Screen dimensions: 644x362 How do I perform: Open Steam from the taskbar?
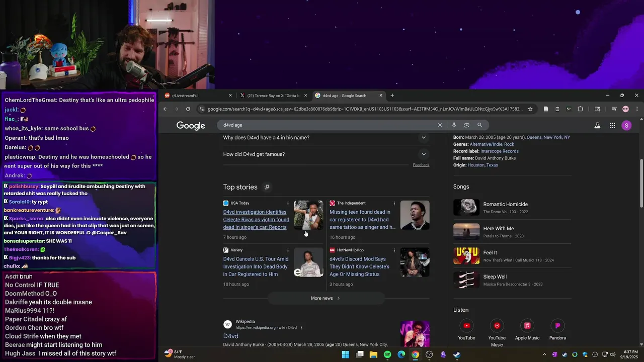pos(457,354)
